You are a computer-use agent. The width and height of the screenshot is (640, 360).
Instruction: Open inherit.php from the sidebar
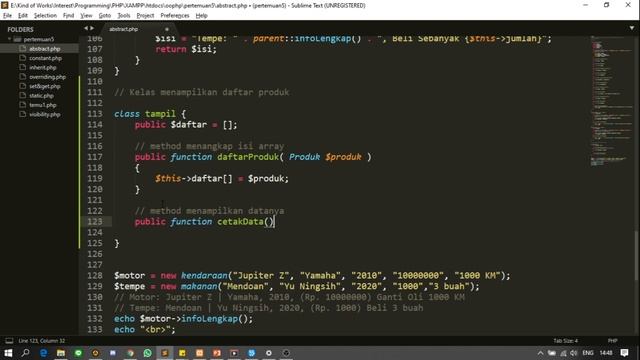42,67
